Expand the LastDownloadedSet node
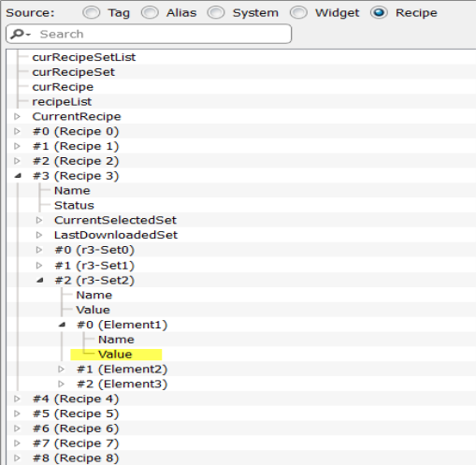Screen dimensions: 476x465 point(39,235)
